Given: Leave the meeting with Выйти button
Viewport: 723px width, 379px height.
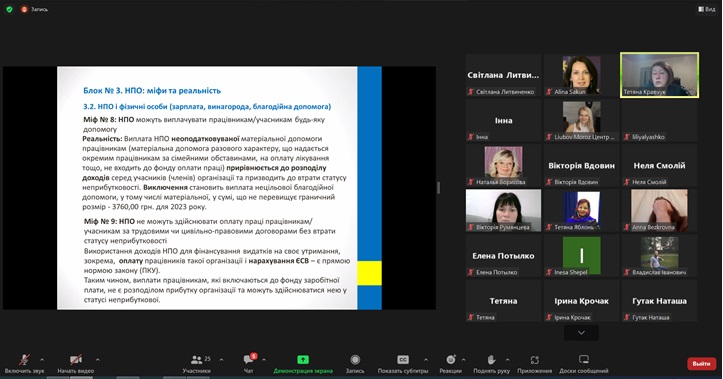Looking at the screenshot, I should 701,364.
